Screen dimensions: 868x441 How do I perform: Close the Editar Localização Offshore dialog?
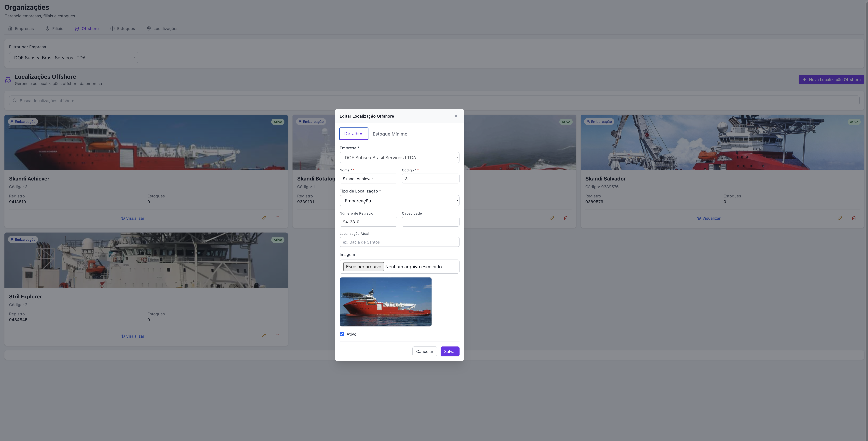[x=456, y=116]
